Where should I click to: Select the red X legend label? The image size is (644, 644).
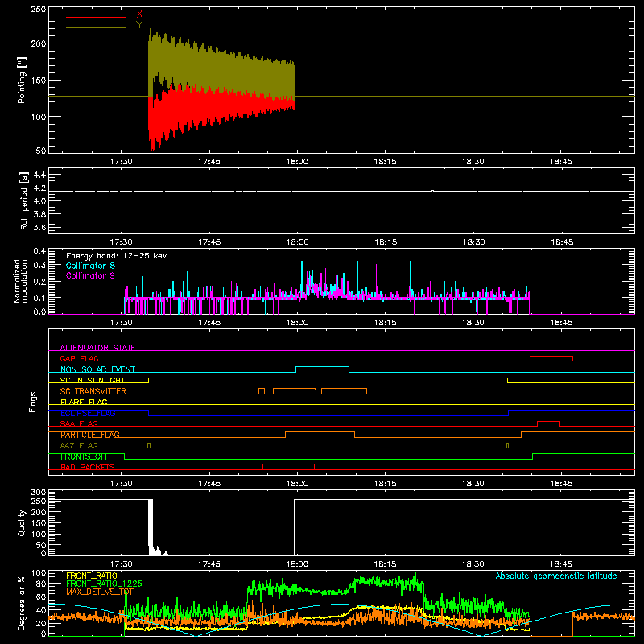(x=139, y=14)
